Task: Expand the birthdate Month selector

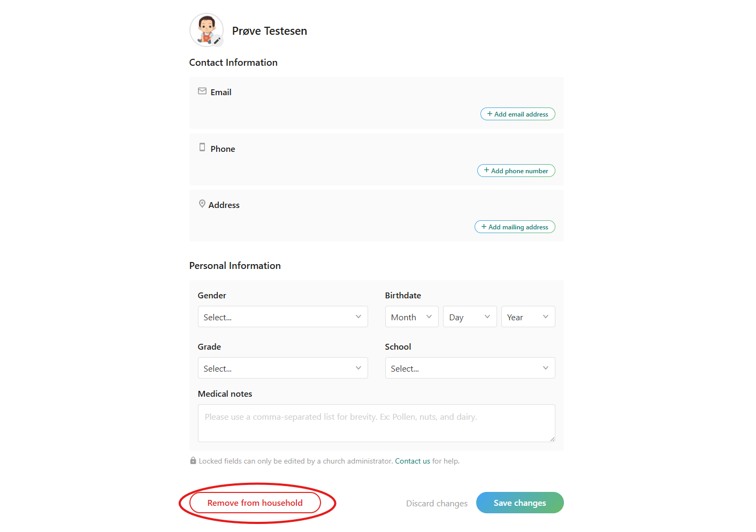Action: pyautogui.click(x=411, y=317)
